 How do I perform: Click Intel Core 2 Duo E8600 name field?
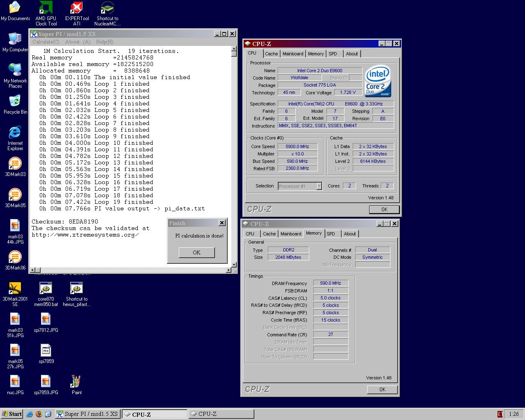pos(320,71)
